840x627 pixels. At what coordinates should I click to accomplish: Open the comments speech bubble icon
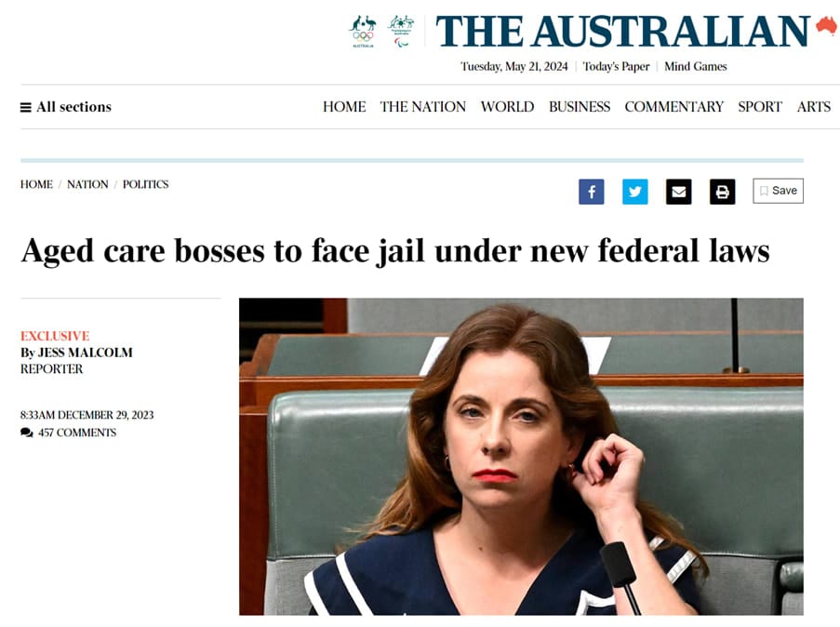tap(26, 433)
